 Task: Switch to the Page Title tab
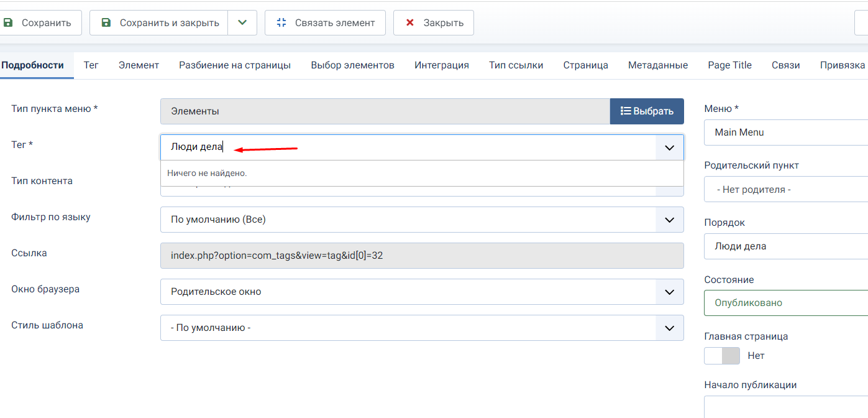(x=730, y=65)
